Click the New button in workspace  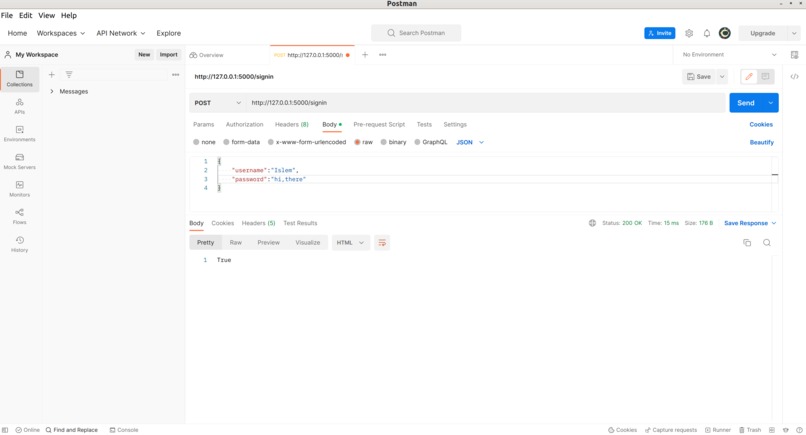pos(144,55)
